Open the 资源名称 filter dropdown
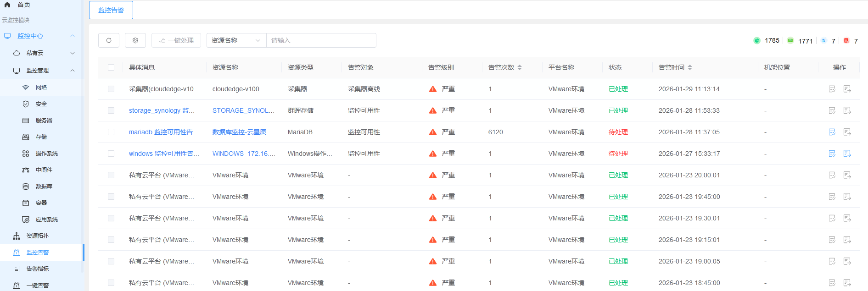 236,40
